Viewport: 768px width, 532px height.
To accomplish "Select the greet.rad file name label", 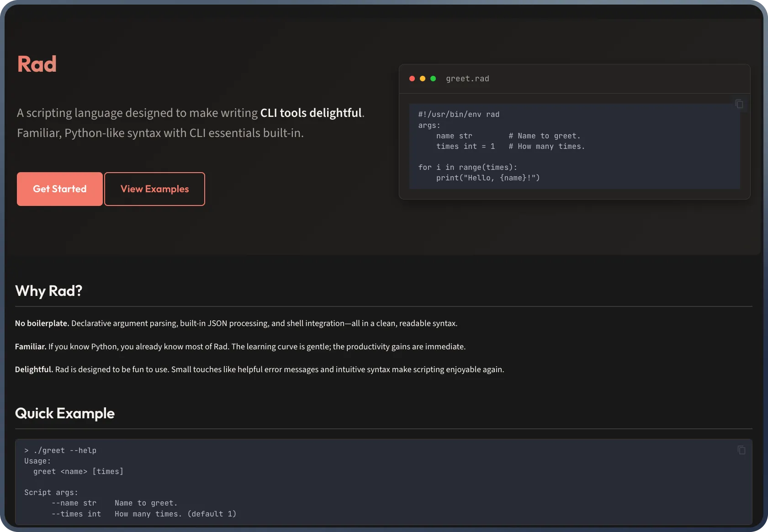I will (x=467, y=79).
